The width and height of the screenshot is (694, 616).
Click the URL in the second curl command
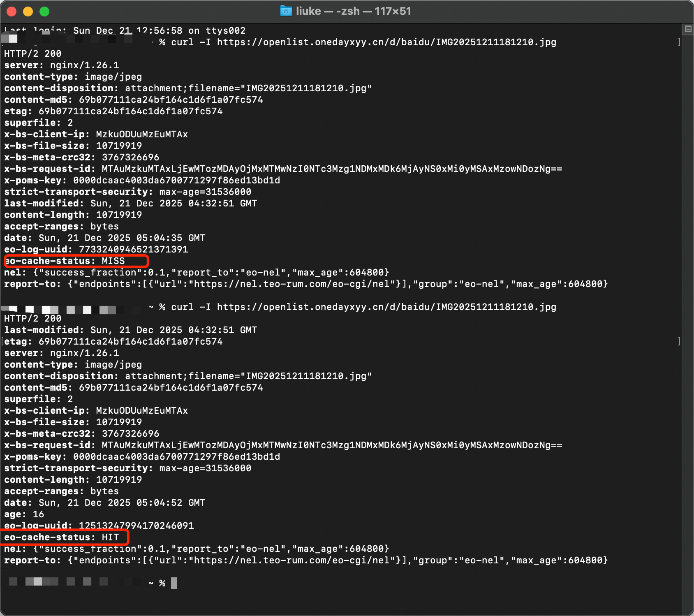coord(386,307)
